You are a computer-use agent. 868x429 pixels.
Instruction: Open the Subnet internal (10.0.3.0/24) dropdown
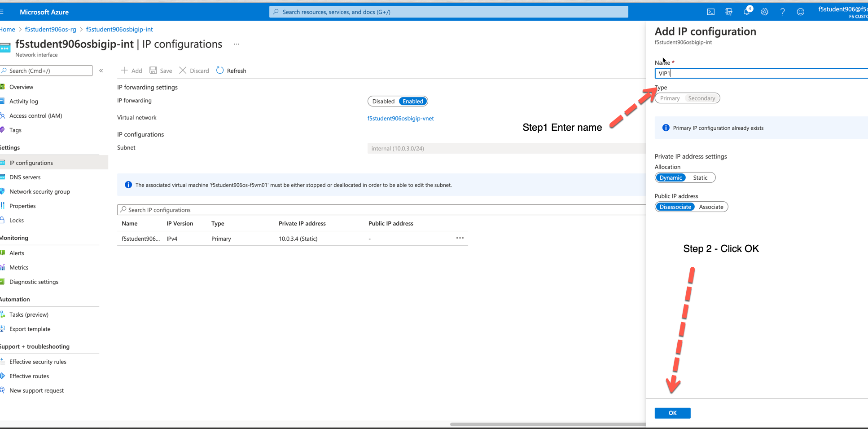tap(506, 148)
